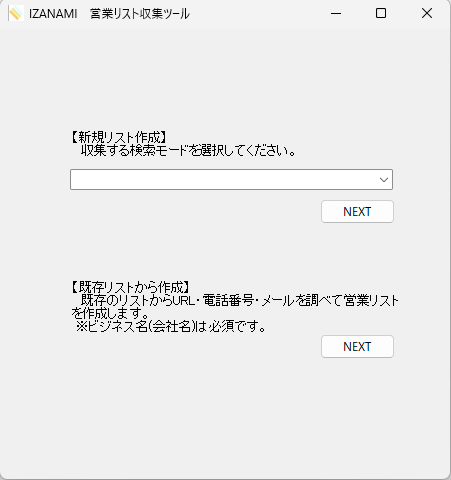Select the 【既存リストから作成】 heading
451x480 pixels.
pos(130,287)
